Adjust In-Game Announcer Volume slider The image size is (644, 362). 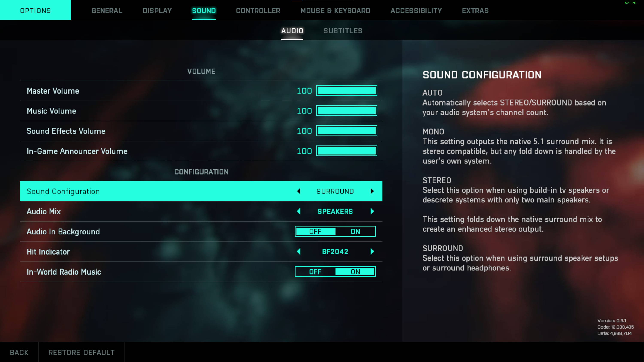pos(346,151)
